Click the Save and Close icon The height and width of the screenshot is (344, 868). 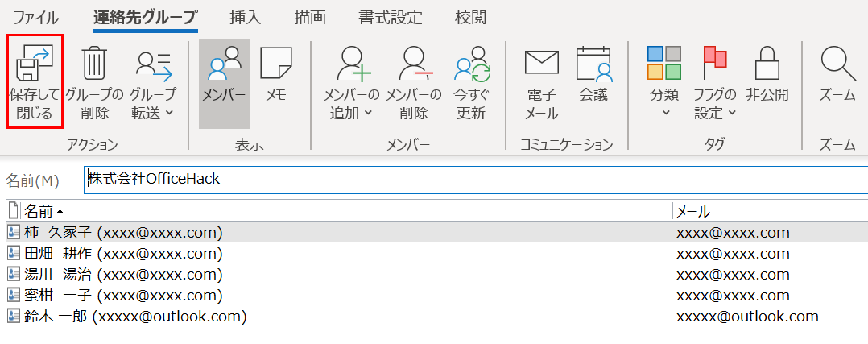coord(35,63)
